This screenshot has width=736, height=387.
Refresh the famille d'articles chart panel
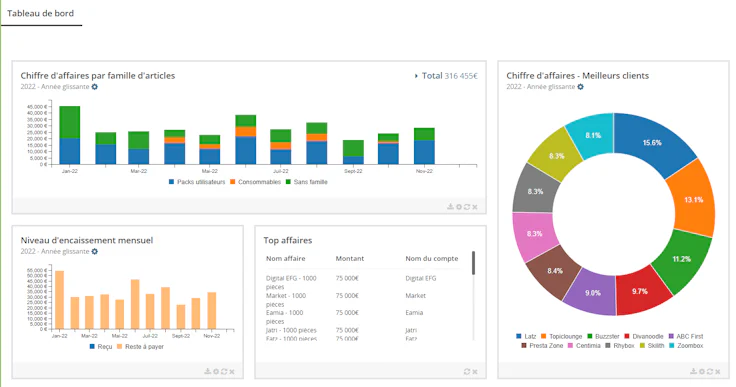(x=467, y=207)
